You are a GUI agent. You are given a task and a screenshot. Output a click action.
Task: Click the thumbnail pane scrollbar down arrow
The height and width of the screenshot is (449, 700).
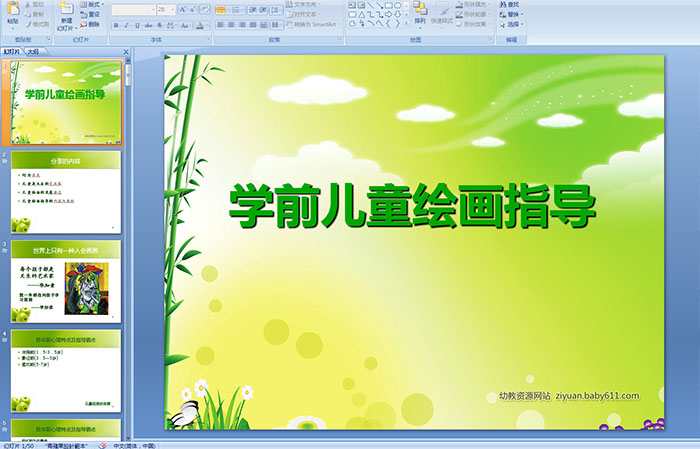click(128, 438)
